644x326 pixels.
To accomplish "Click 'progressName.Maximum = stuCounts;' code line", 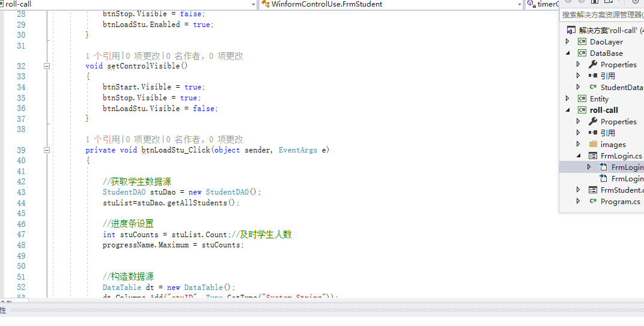I will pos(173,245).
